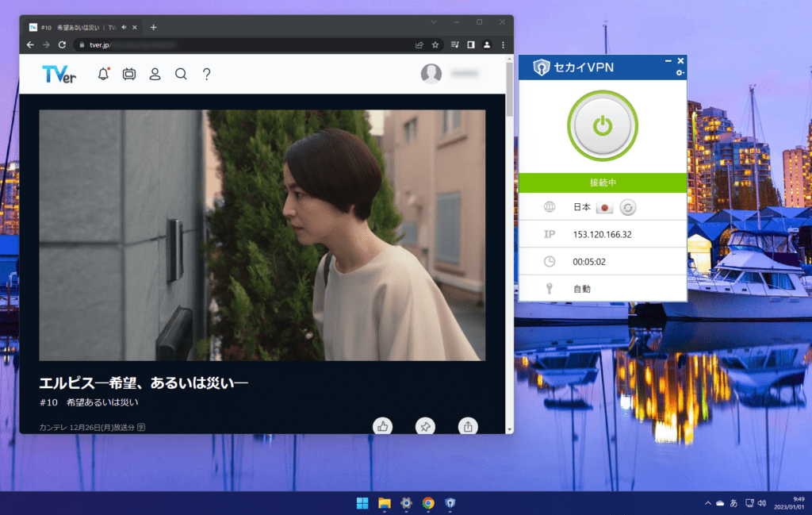The height and width of the screenshot is (515, 812).
Task: Open Chrome three-dot menu
Action: (503, 45)
